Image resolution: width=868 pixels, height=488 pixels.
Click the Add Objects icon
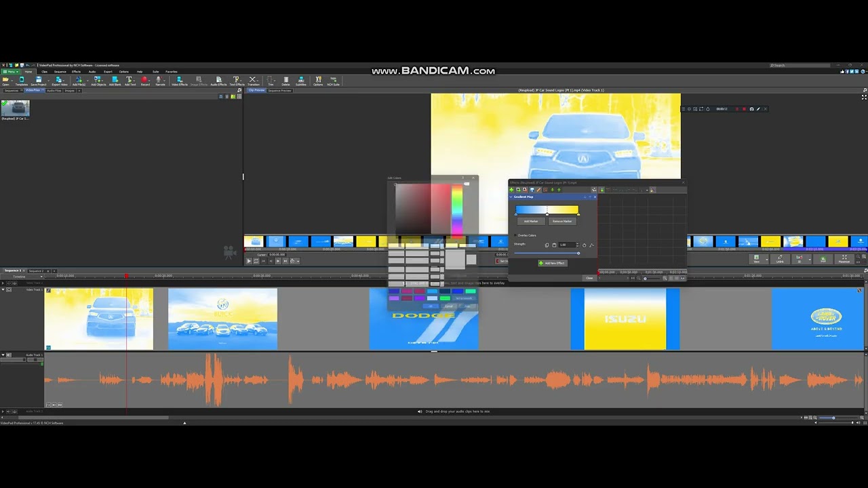[x=98, y=80]
